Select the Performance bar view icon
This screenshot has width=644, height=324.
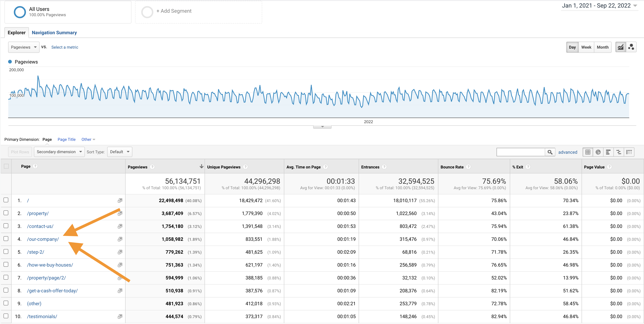(608, 152)
